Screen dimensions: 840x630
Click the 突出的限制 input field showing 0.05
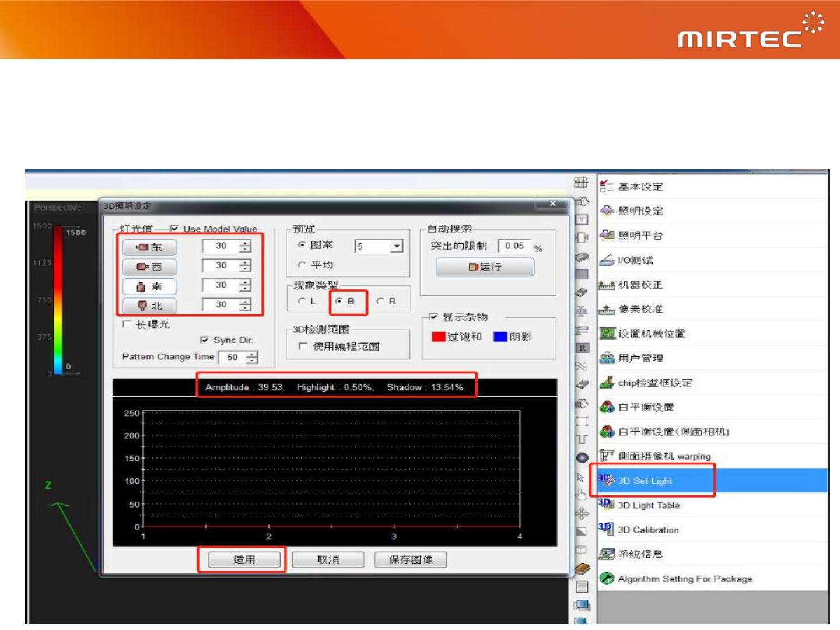(x=514, y=246)
